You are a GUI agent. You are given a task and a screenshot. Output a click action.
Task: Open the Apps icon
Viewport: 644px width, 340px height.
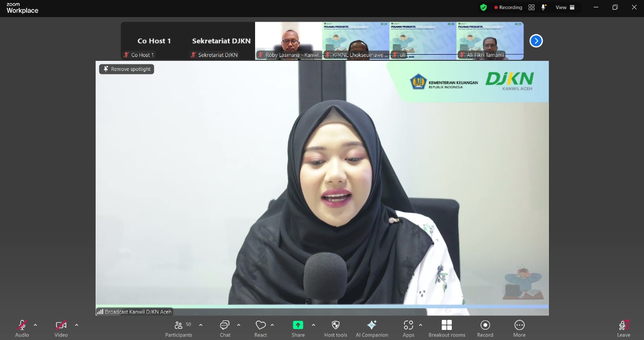coord(408,328)
